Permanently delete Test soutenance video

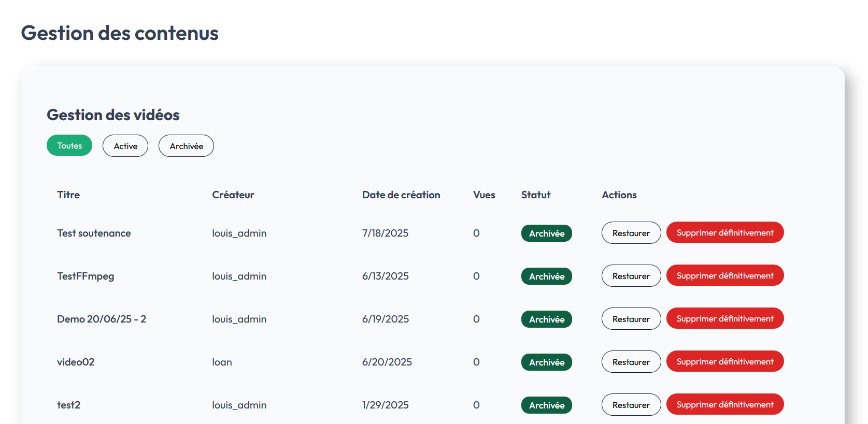[725, 232]
